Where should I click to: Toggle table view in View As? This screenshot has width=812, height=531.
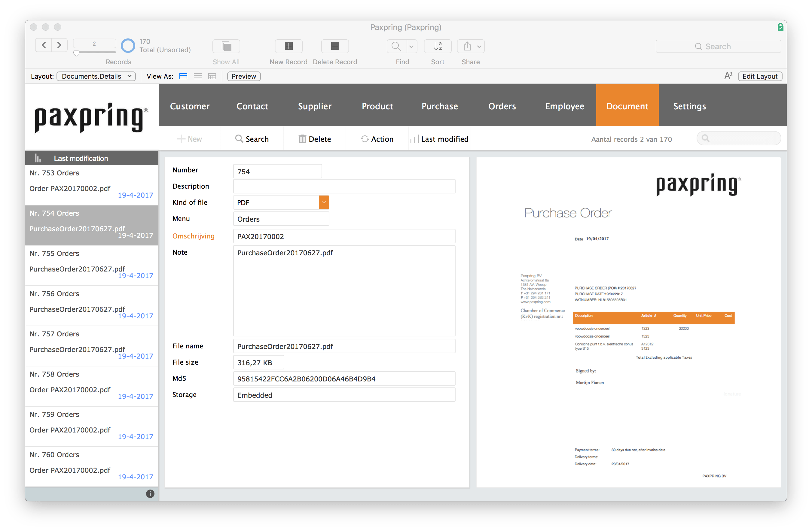pyautogui.click(x=212, y=76)
